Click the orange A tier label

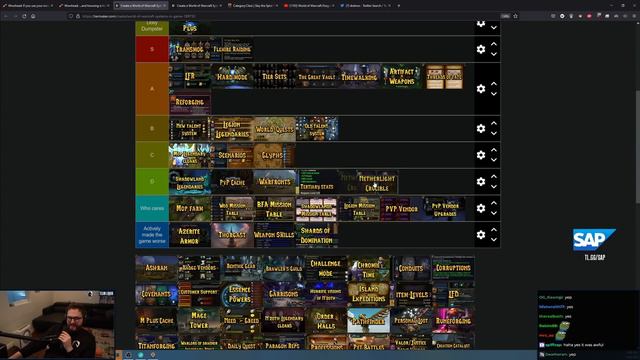[152, 89]
